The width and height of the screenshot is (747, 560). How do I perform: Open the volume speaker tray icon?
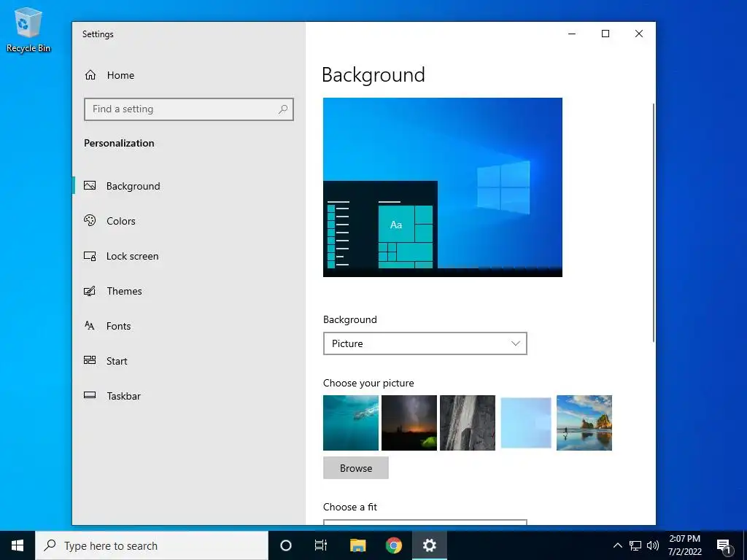pos(653,545)
